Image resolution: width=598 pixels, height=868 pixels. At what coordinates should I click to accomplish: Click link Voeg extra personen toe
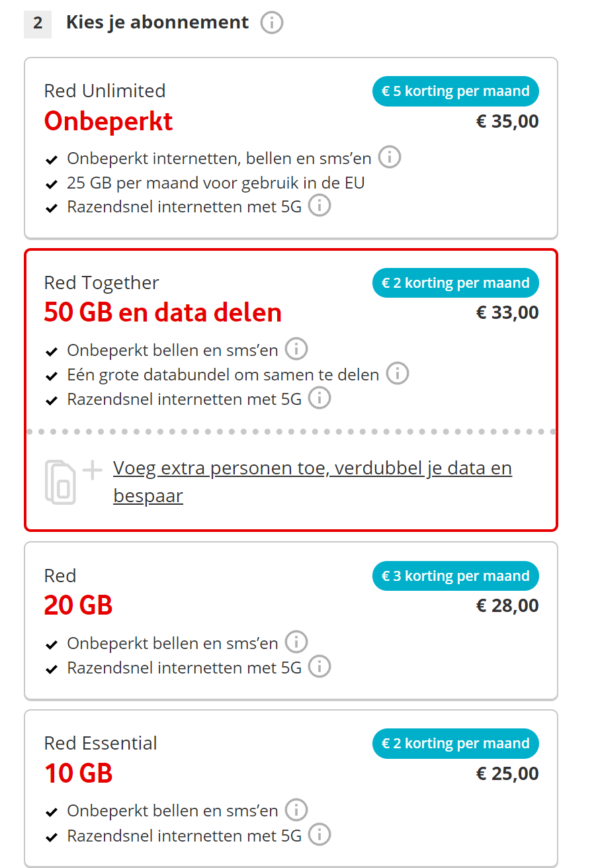[312, 469]
